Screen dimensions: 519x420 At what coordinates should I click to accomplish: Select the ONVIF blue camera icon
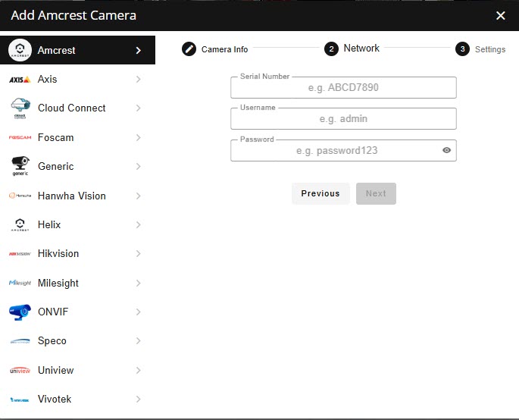20,312
